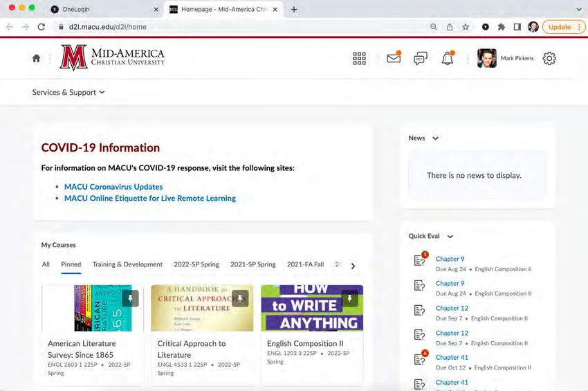Toggle the browser side panel icon
The image size is (588, 391).
[517, 27]
